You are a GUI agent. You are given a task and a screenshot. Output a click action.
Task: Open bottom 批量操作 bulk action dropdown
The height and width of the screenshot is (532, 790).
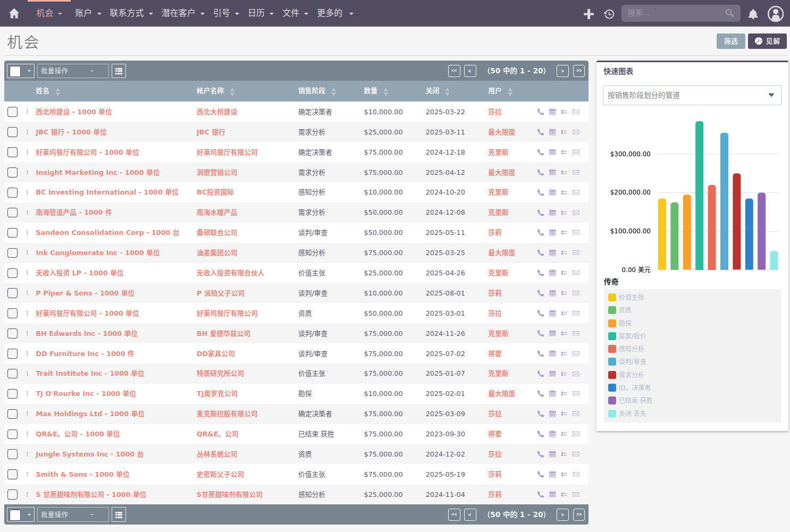[73, 514]
